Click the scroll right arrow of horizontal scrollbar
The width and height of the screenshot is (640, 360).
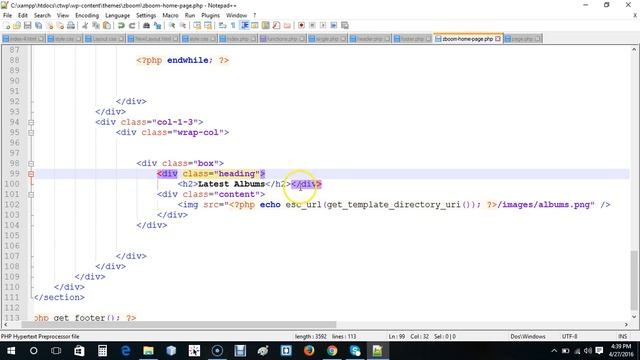[x=626, y=324]
